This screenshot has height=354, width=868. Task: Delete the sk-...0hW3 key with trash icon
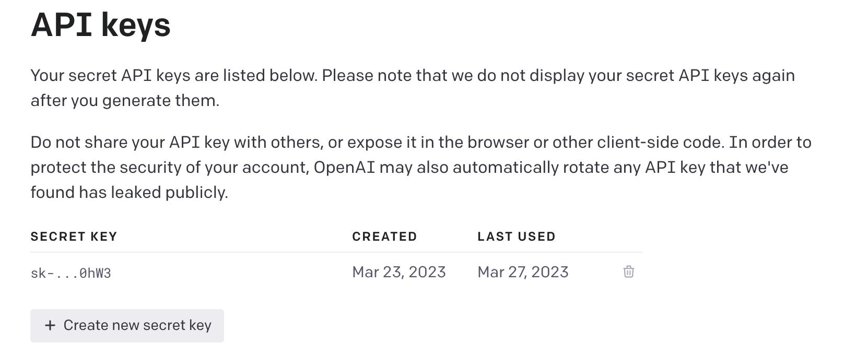tap(628, 272)
